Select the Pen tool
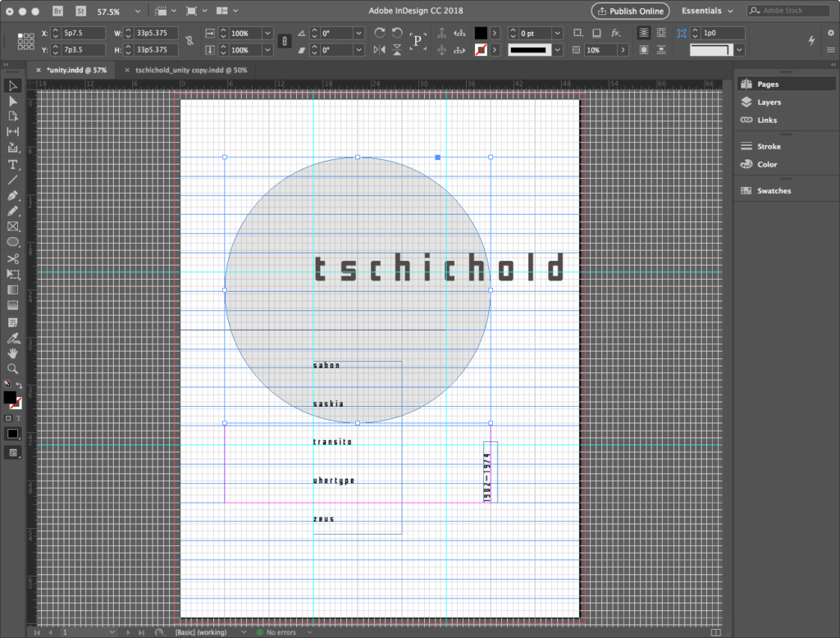The height and width of the screenshot is (638, 840). click(x=13, y=196)
